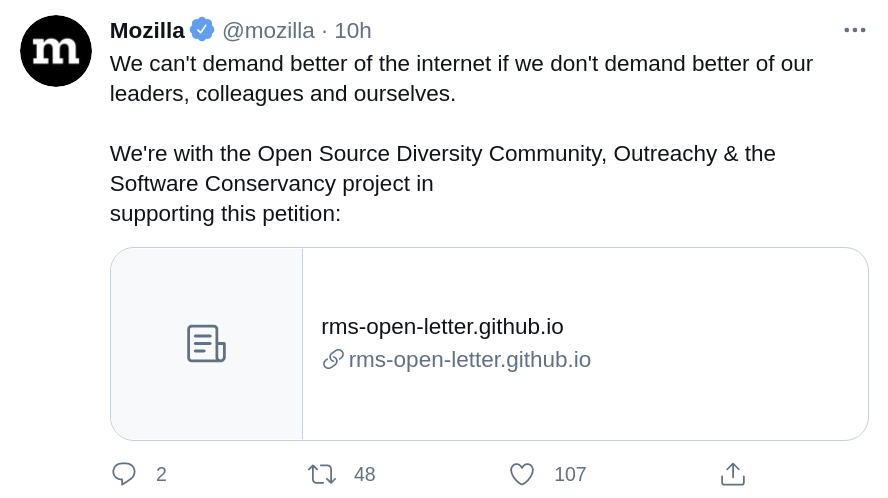Retweet using the retweet arrows icon
The image size is (888, 498).
[322, 474]
